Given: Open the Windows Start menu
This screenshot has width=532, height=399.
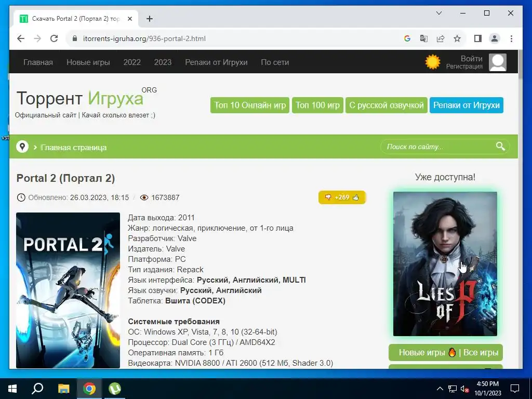Looking at the screenshot, I should click(12, 389).
